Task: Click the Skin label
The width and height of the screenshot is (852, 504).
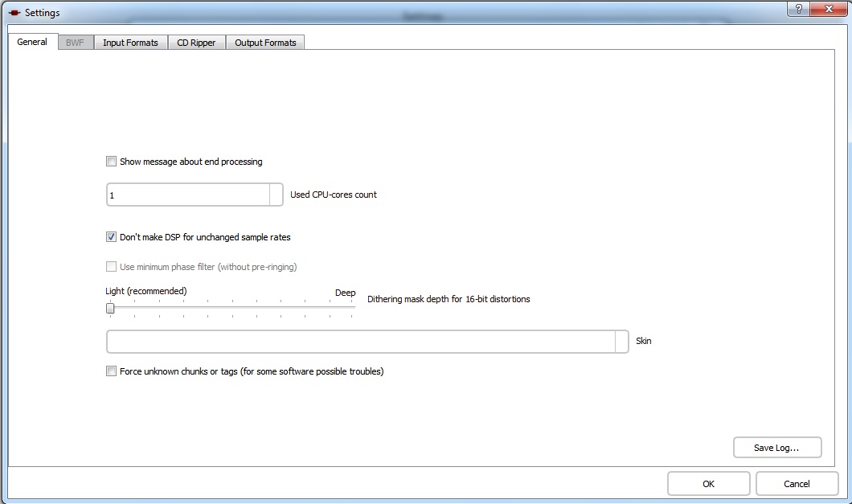Action: 643,341
